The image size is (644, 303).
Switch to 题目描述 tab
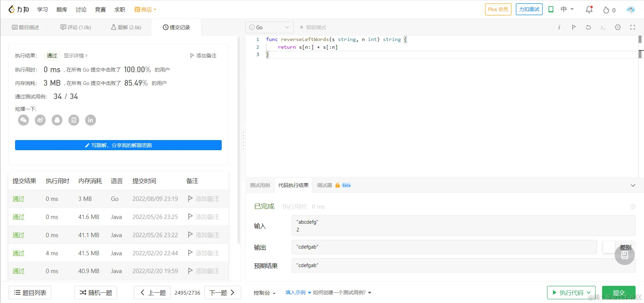click(x=25, y=27)
